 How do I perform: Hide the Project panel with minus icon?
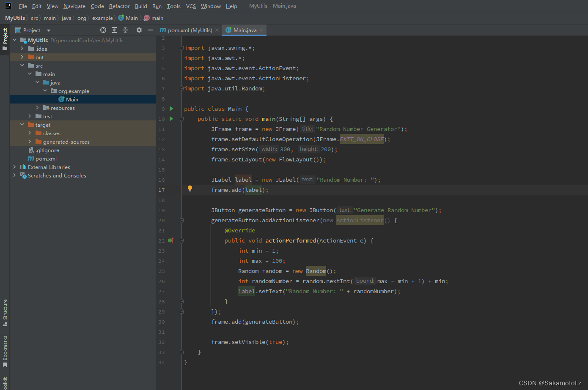click(150, 30)
